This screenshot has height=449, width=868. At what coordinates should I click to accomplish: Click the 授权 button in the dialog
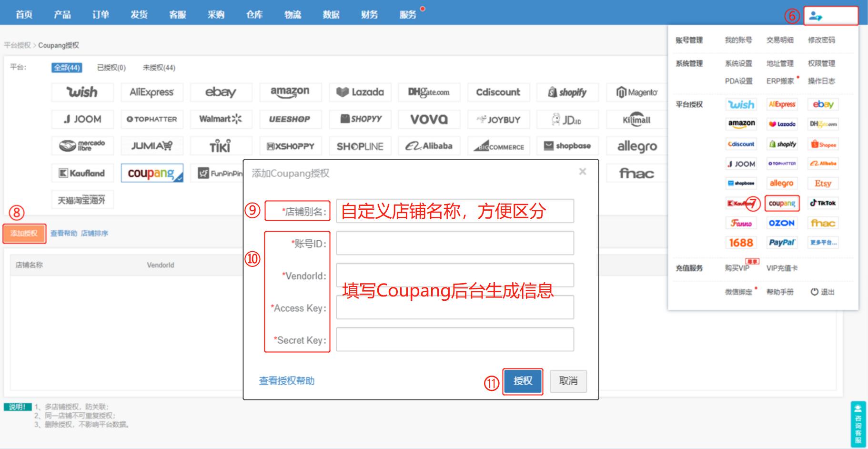coord(523,381)
